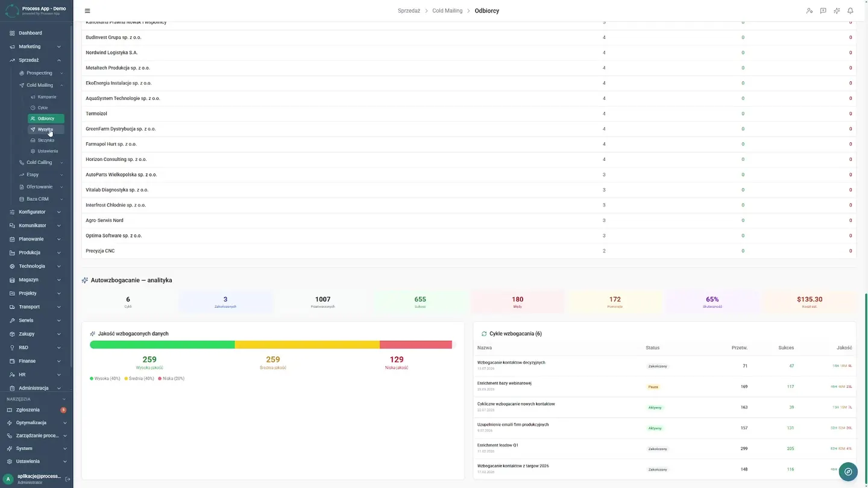This screenshot has height=488, width=868.
Task: Click the Zgłoszenia badge showing 5
Action: pos(63,410)
